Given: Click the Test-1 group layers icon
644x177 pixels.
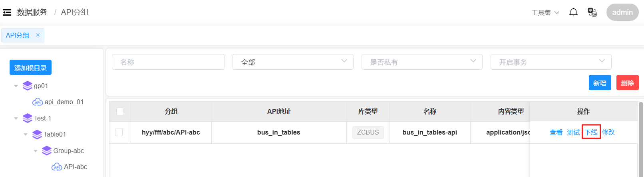Looking at the screenshot, I should coord(28,118).
